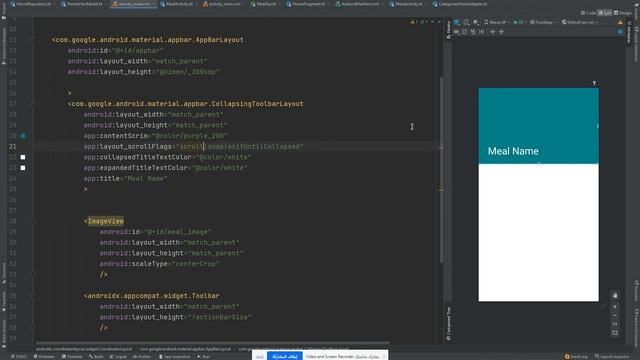The height and width of the screenshot is (360, 640).
Task: Open the Profiler tool window
Action: coord(142,357)
